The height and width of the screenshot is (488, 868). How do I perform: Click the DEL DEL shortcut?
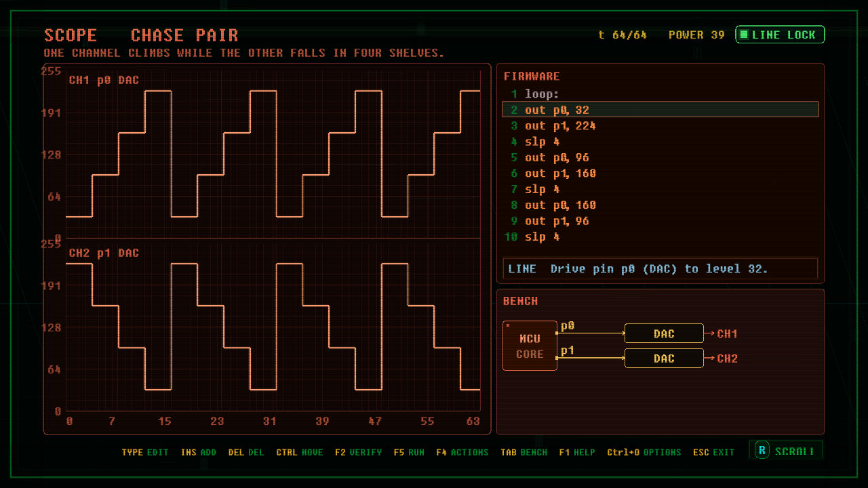pyautogui.click(x=246, y=452)
